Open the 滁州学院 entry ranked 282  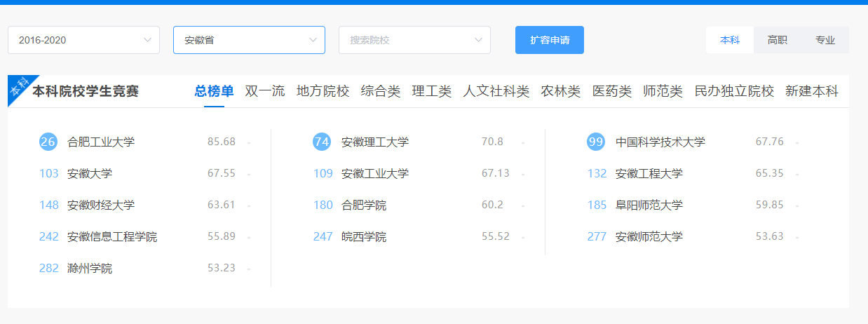pyautogui.click(x=90, y=268)
